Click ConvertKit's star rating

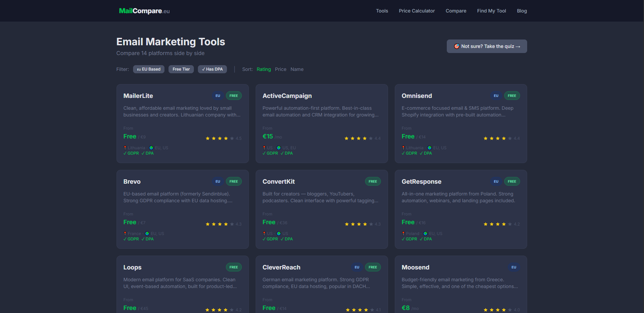tap(363, 224)
